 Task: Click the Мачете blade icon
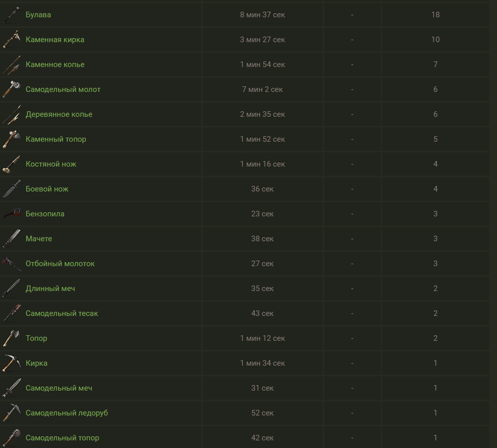[x=12, y=239]
